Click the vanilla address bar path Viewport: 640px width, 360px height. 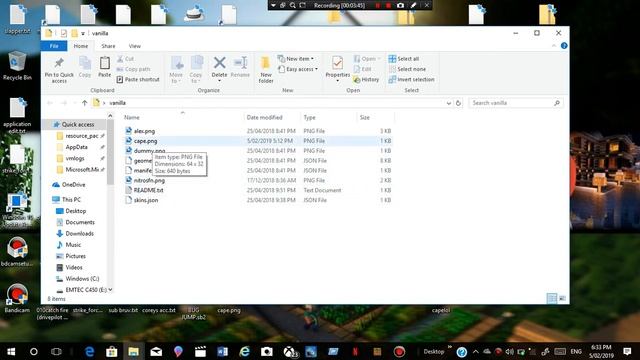[x=118, y=103]
